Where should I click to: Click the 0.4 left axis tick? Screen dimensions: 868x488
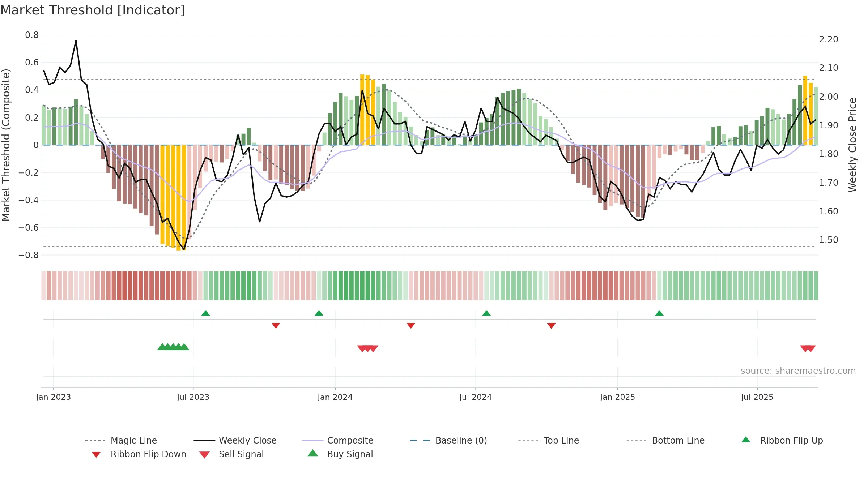pyautogui.click(x=32, y=90)
